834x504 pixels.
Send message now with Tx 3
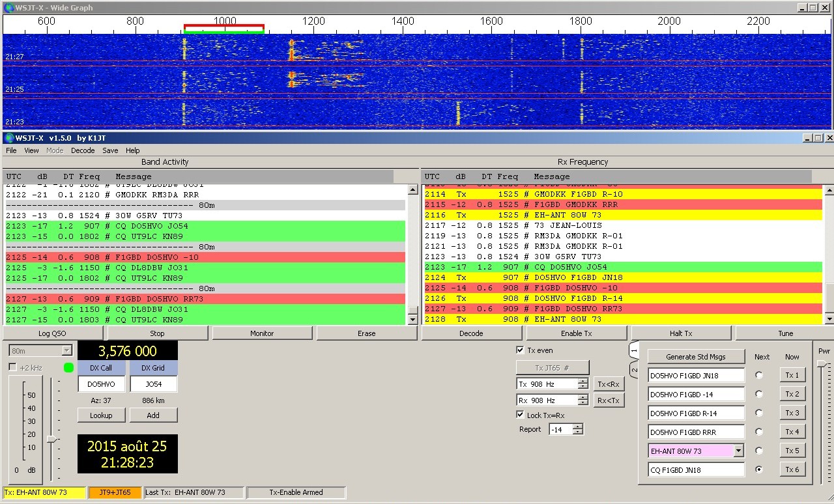tap(792, 413)
